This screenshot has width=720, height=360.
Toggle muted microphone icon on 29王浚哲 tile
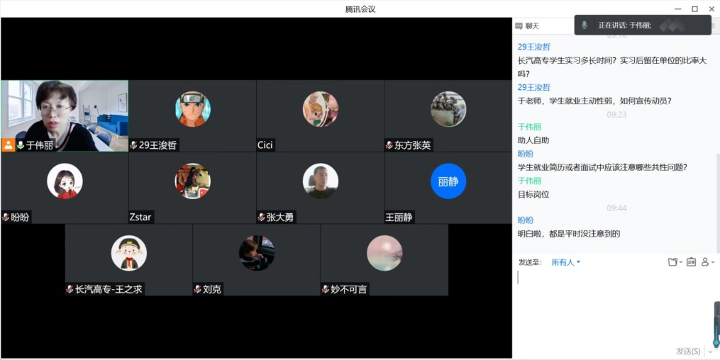134,146
